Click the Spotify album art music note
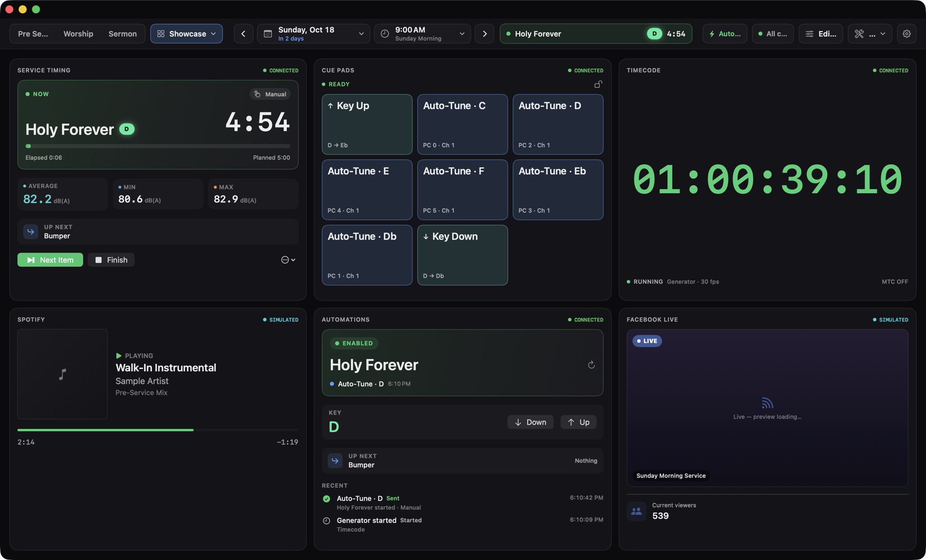Viewport: 926px width, 560px height. 63,374
